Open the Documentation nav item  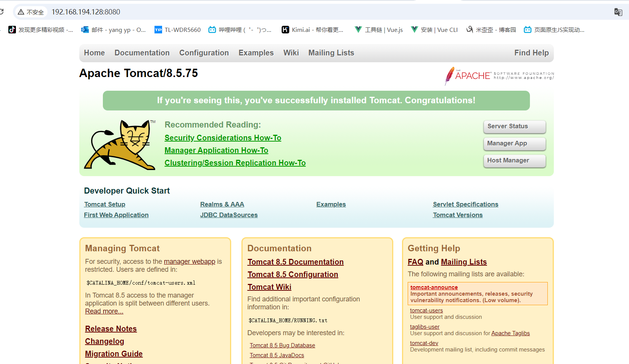click(142, 53)
